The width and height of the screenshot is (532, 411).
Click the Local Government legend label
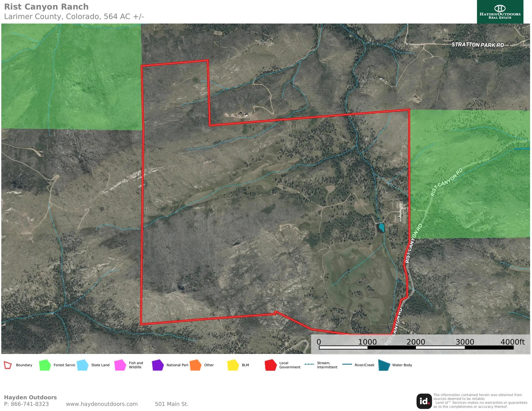[290, 365]
